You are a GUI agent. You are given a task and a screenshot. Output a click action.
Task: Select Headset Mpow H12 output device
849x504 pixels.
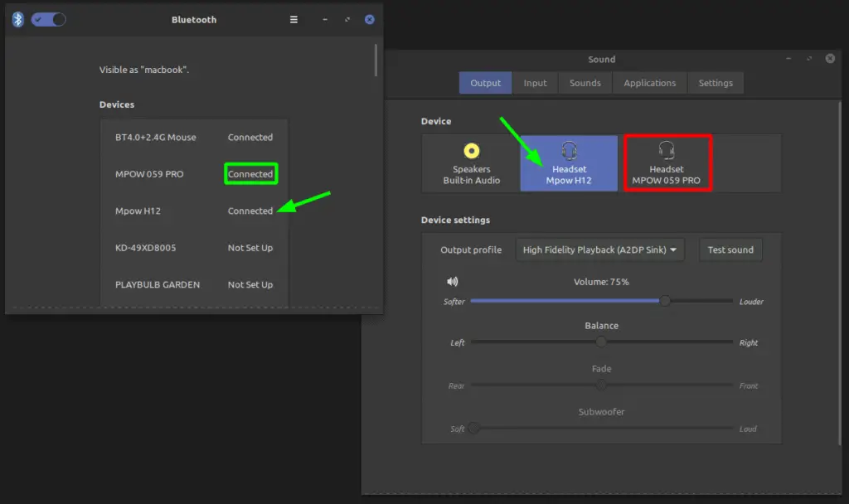[x=569, y=163]
